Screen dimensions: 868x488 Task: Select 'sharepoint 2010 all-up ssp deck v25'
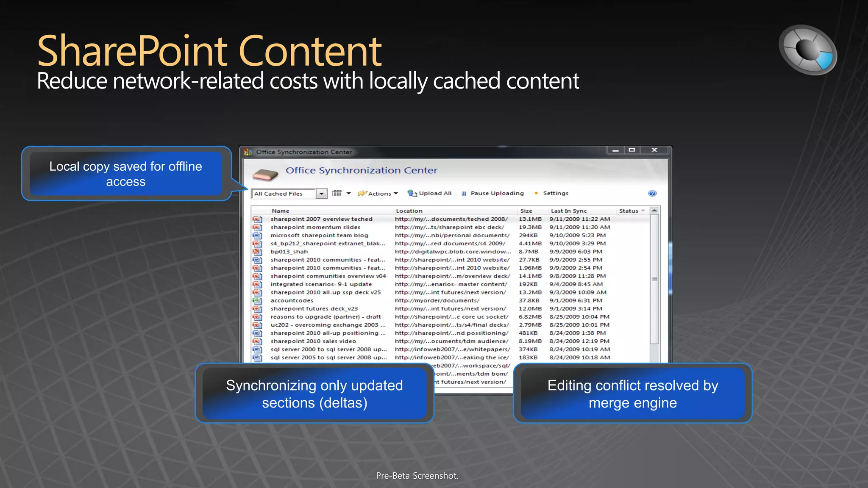point(450,292)
